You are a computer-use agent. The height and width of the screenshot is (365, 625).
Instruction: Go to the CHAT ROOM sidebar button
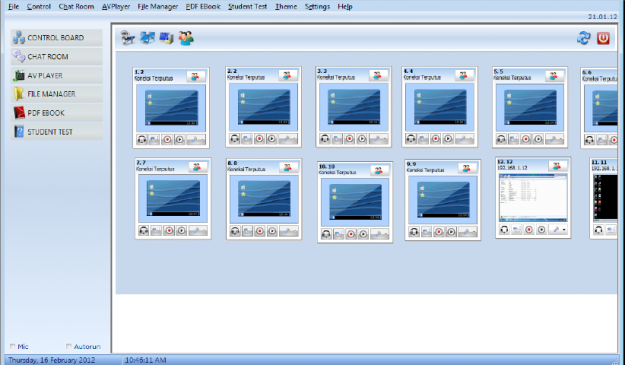(57, 57)
